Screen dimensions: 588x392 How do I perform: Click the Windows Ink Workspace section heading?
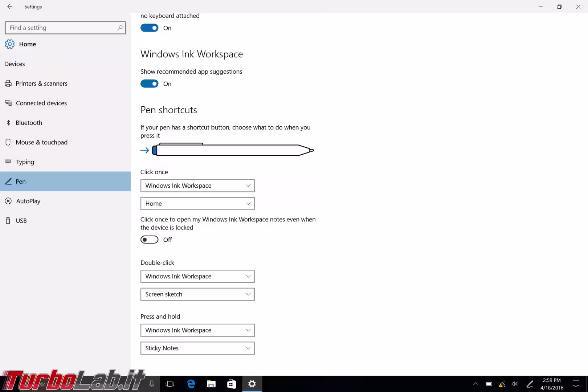192,54
